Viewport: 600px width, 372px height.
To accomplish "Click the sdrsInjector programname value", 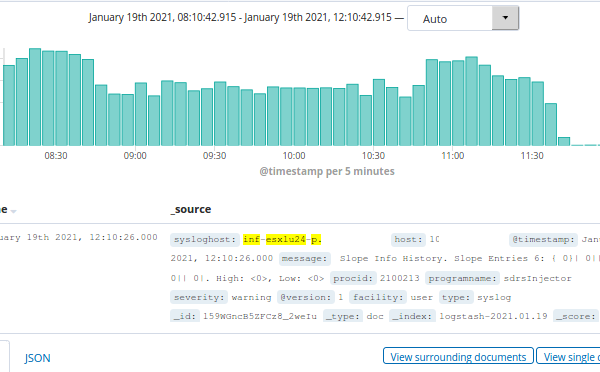I will pyautogui.click(x=537, y=278).
